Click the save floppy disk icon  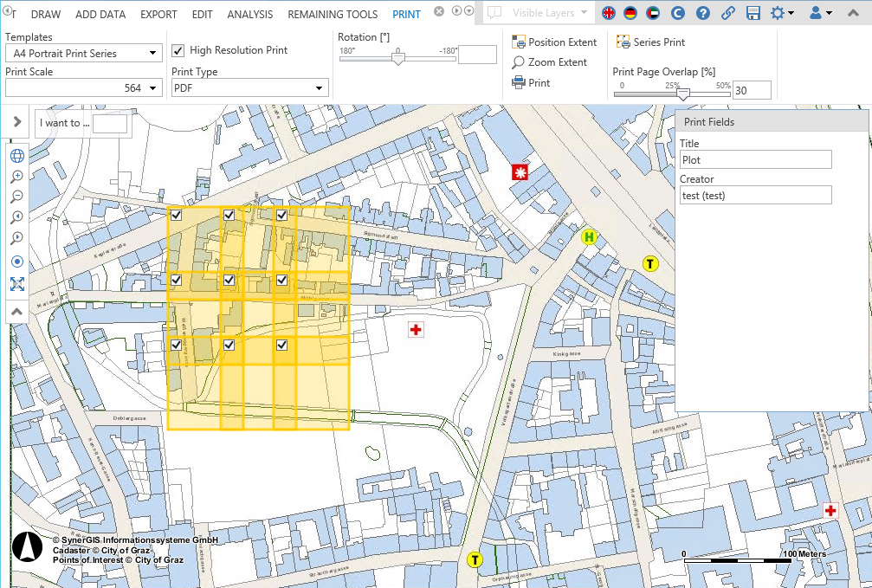point(753,14)
